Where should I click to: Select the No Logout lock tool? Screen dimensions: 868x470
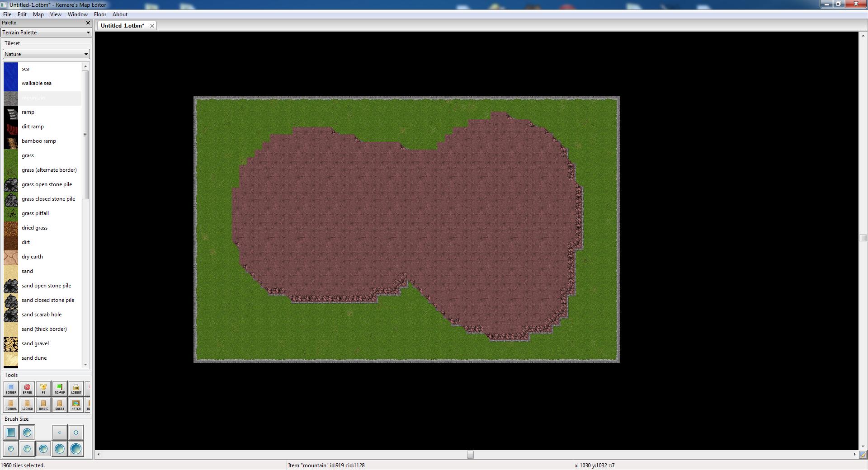[x=76, y=389]
